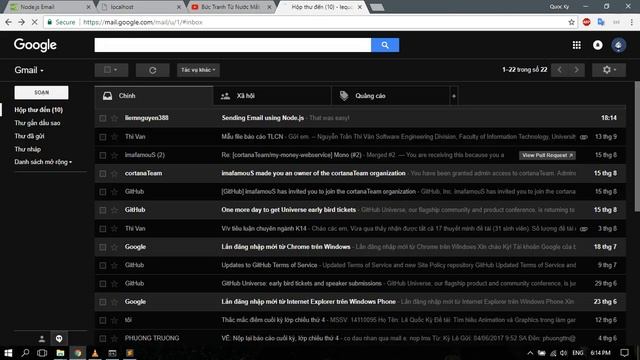Star the cortanaTeam email

[114, 173]
